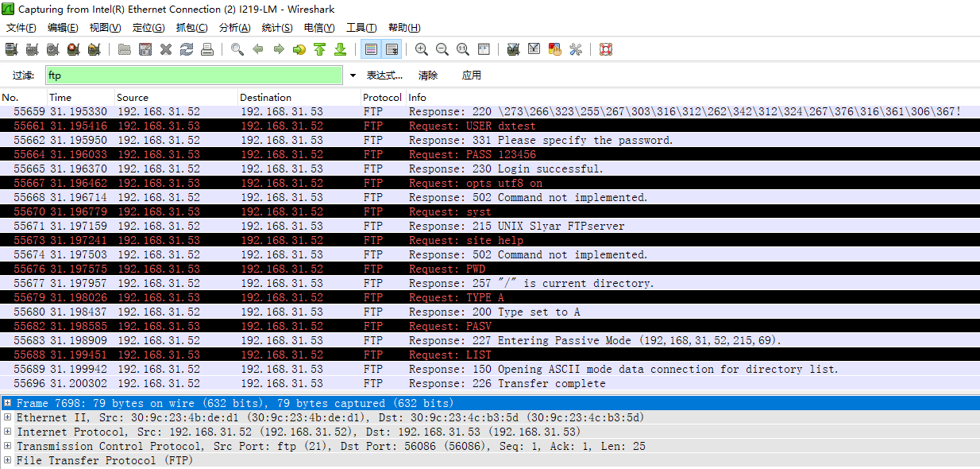Open the 定位(G) menu
Screen dimensions: 980x469
(x=149, y=28)
